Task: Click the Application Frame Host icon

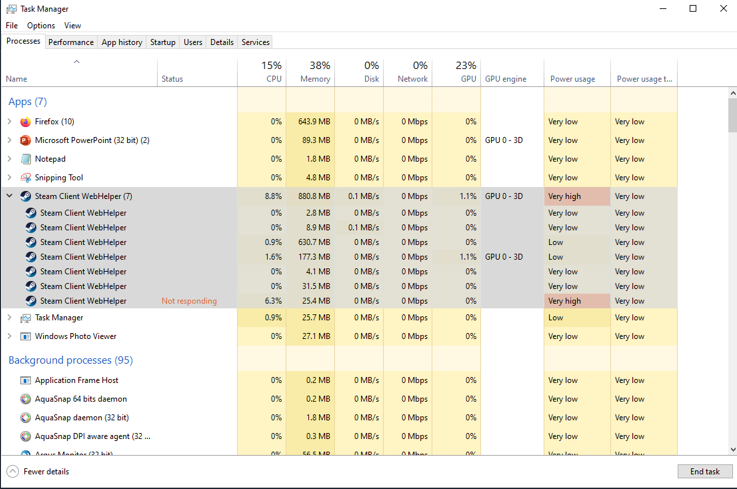Action: tap(25, 380)
